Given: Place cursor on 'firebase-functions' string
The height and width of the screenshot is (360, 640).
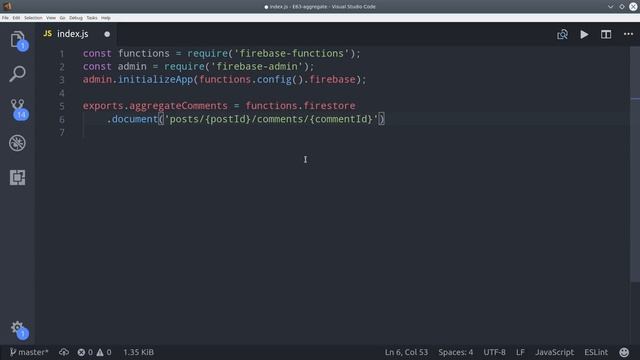Looking at the screenshot, I should (x=291, y=53).
